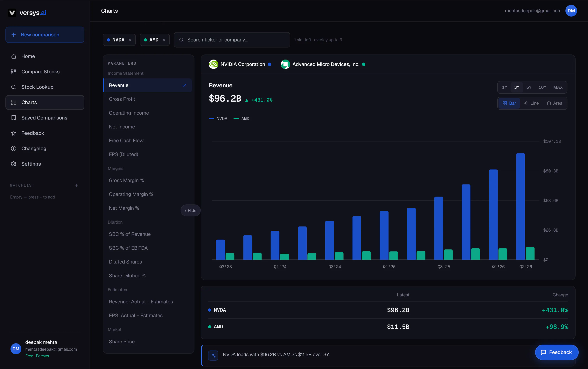Click the Home house icon
The height and width of the screenshot is (369, 588).
[14, 56]
